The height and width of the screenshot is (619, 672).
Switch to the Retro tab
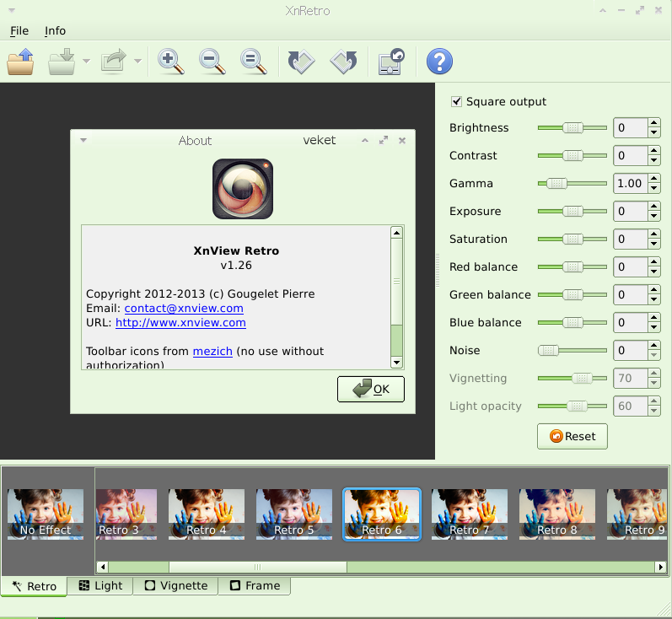(x=34, y=586)
